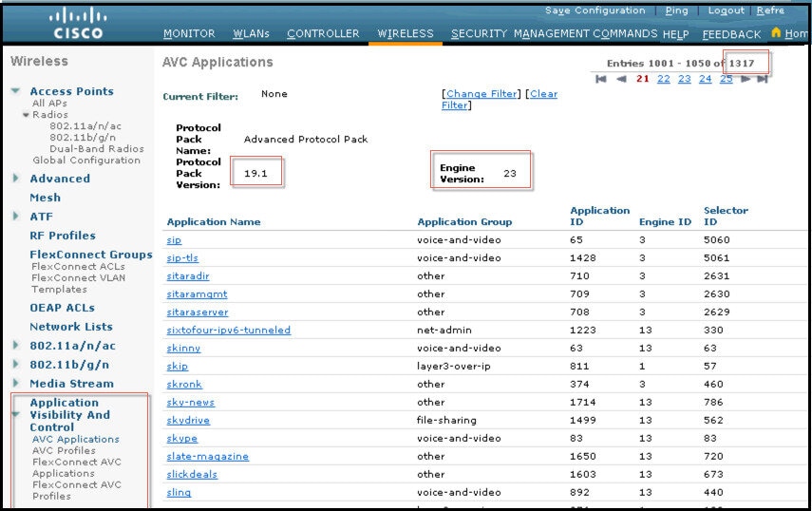Open the HELP menu
The image size is (812, 511).
click(676, 35)
